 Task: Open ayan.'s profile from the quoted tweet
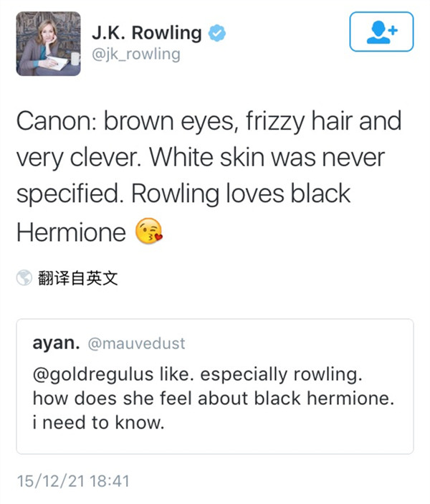[x=56, y=343]
